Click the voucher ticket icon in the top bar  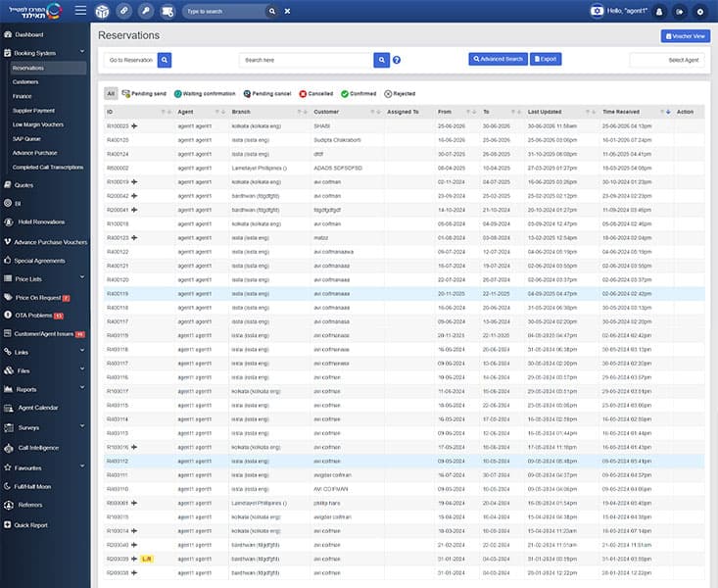(x=168, y=11)
